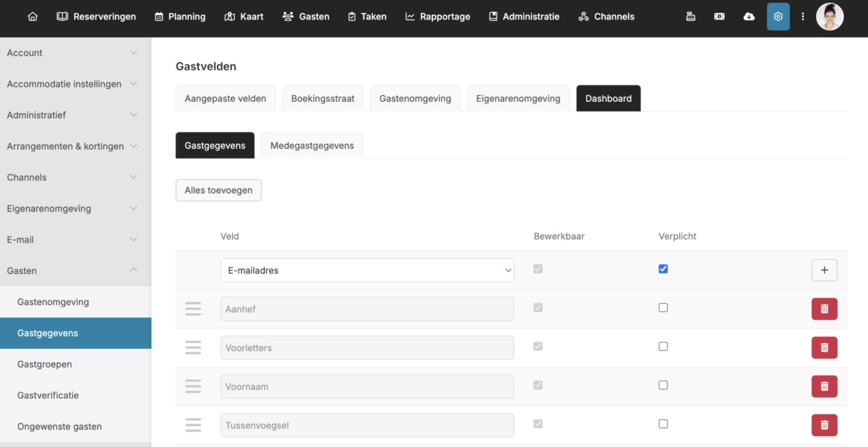Open the cash register icon
The image size is (868, 447).
point(691,16)
